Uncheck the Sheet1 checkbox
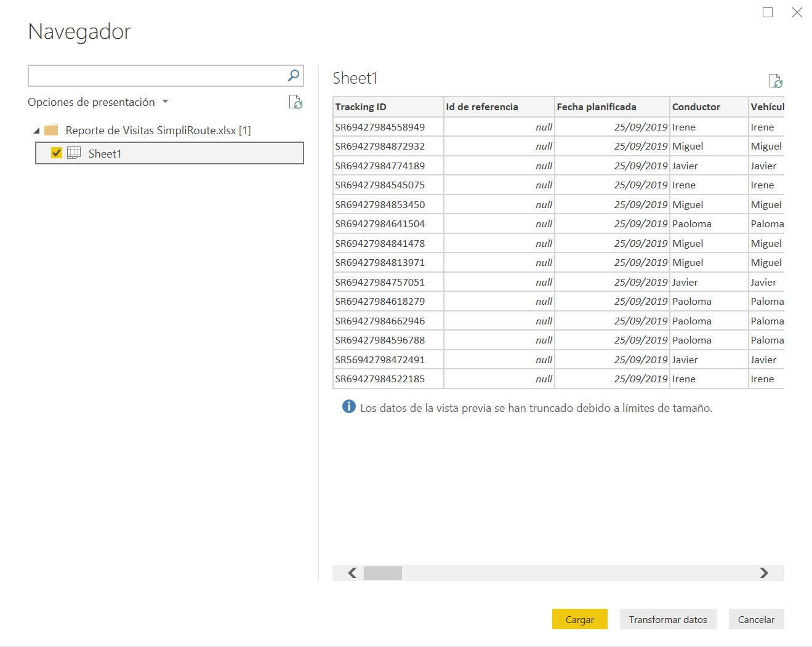 pyautogui.click(x=57, y=153)
